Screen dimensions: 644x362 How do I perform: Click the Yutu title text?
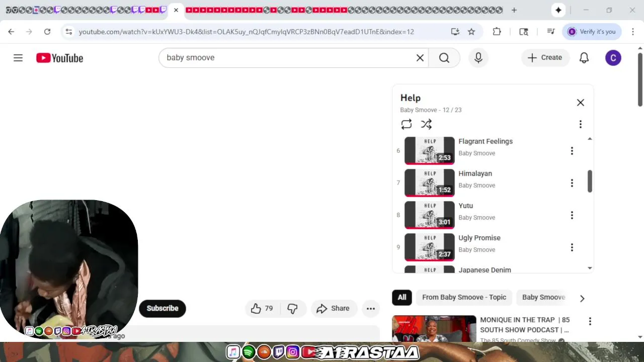465,206
